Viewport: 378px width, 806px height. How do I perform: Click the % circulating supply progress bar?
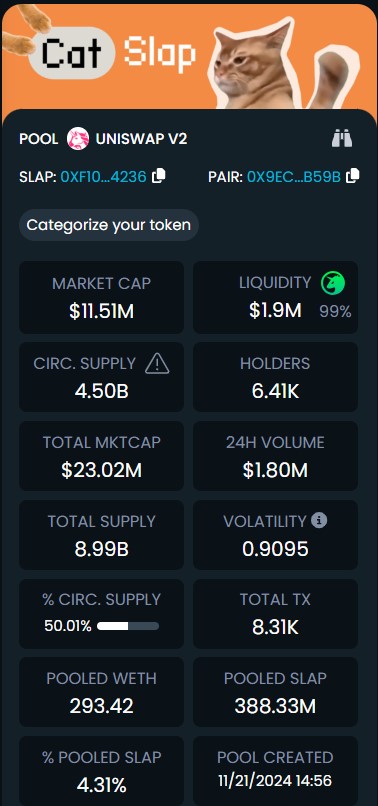(x=128, y=626)
